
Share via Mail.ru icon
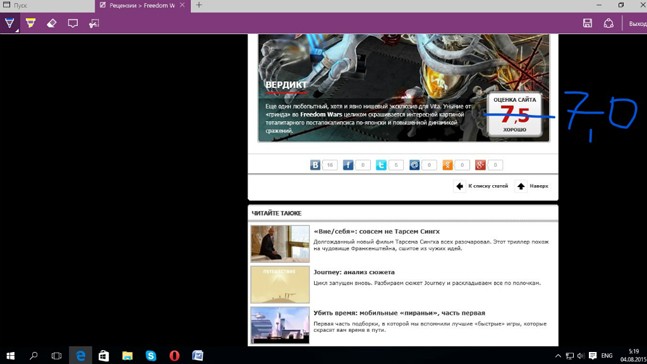[414, 165]
